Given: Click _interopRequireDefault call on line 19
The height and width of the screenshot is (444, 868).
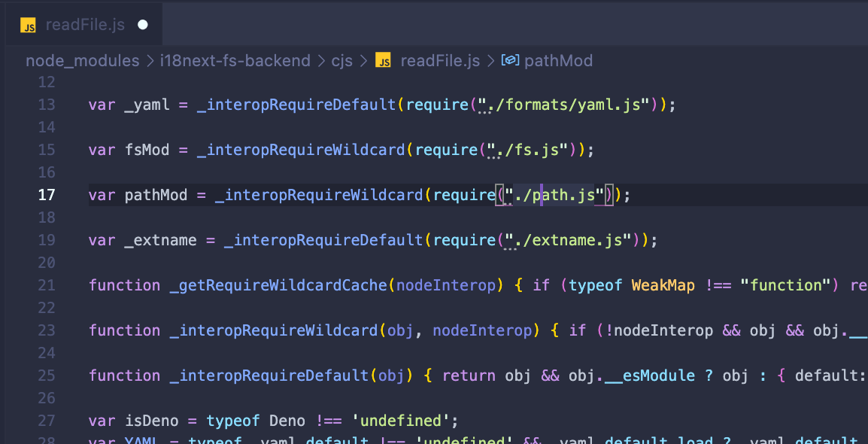Looking at the screenshot, I should coord(324,240).
